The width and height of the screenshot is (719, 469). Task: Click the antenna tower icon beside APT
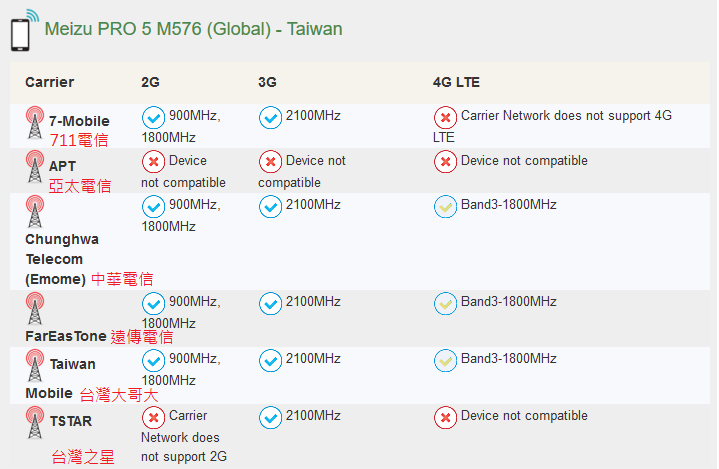pos(35,166)
